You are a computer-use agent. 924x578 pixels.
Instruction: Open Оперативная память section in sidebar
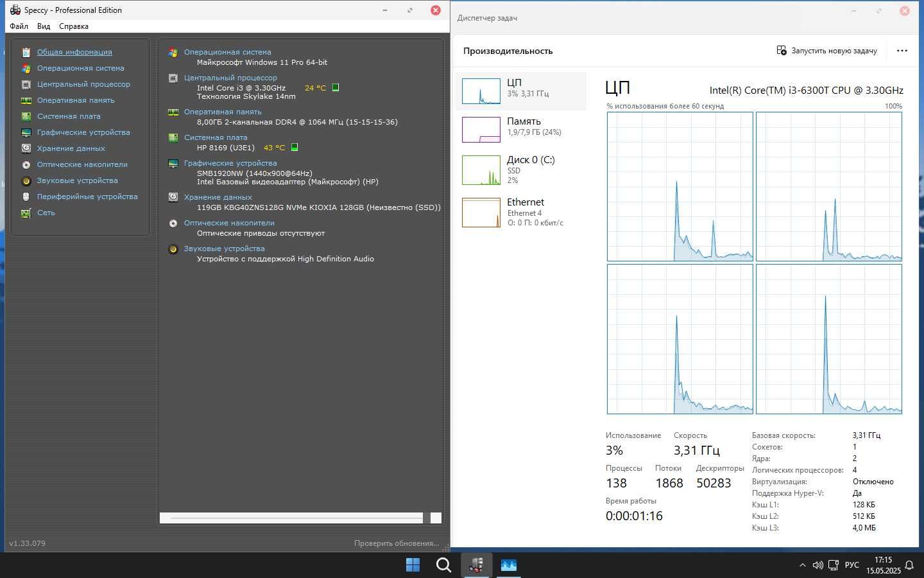[76, 100]
